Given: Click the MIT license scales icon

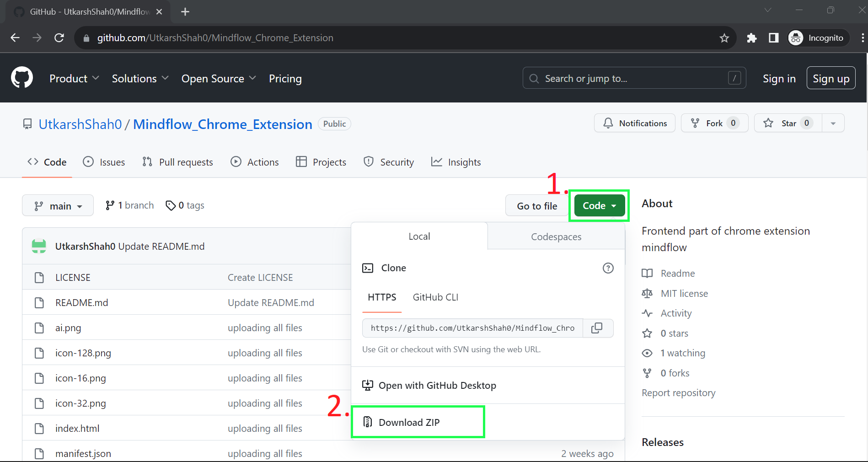Looking at the screenshot, I should (647, 293).
